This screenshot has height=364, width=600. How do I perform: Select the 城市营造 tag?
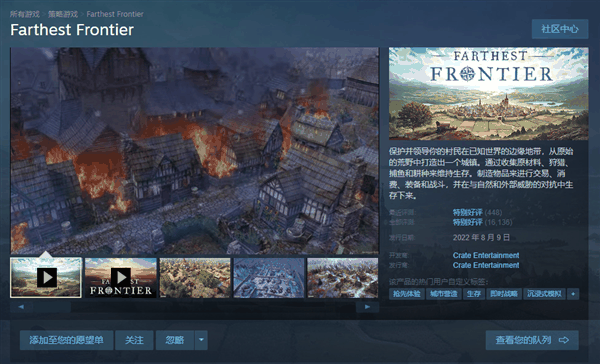(443, 294)
